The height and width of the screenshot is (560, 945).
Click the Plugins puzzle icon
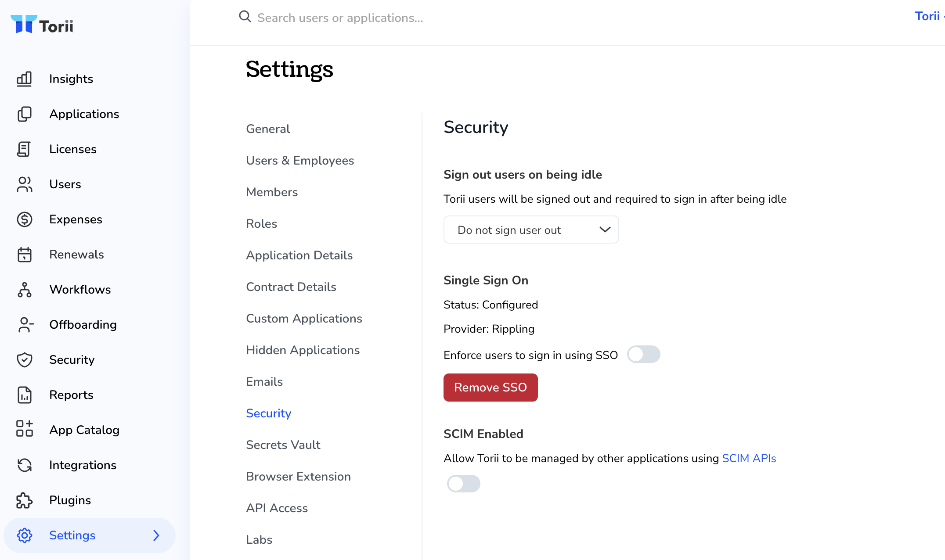coord(25,500)
